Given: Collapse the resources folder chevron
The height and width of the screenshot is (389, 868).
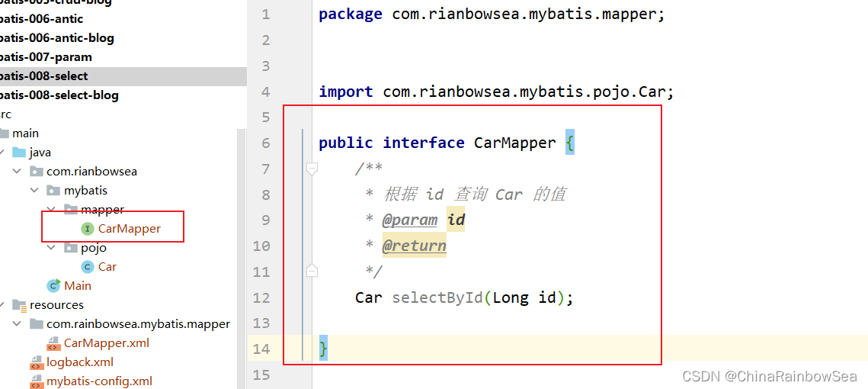Looking at the screenshot, I should (3, 305).
